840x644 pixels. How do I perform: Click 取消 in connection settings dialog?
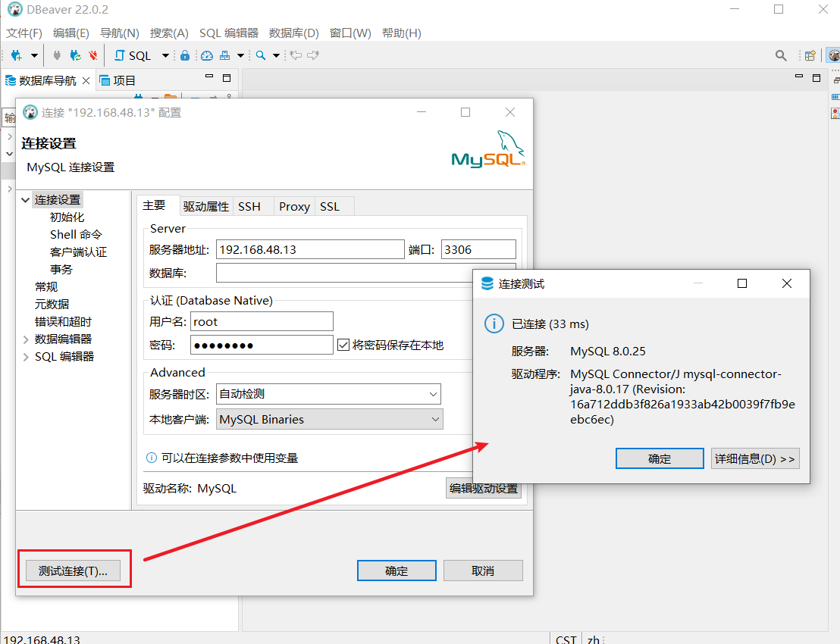pyautogui.click(x=483, y=571)
